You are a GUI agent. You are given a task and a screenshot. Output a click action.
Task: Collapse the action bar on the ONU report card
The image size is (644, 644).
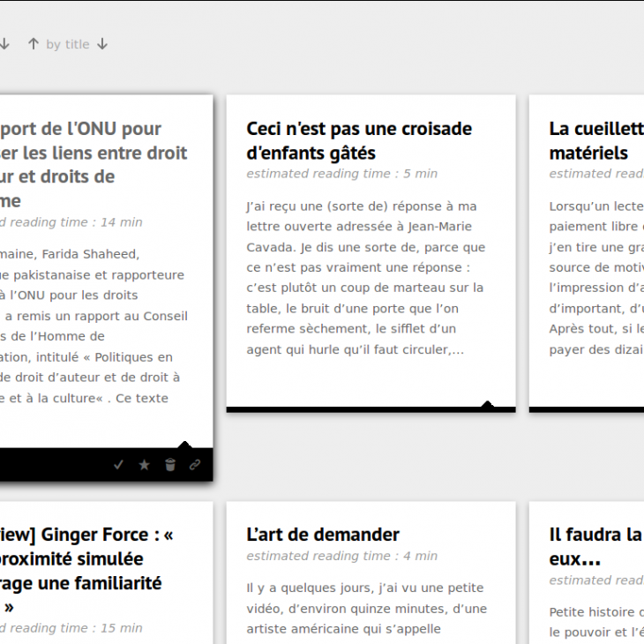pos(183,446)
